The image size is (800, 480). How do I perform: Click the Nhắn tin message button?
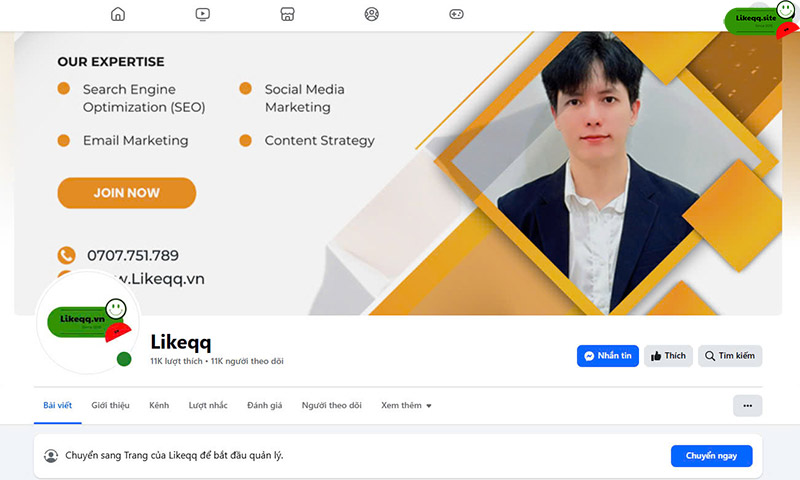click(608, 356)
